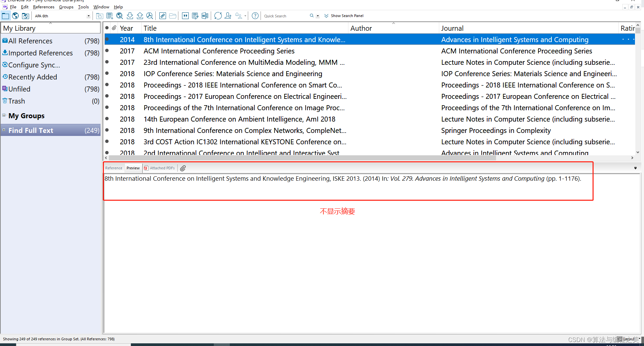Select Imported References group
Viewport: 644px width, 346px height.
pos(51,53)
